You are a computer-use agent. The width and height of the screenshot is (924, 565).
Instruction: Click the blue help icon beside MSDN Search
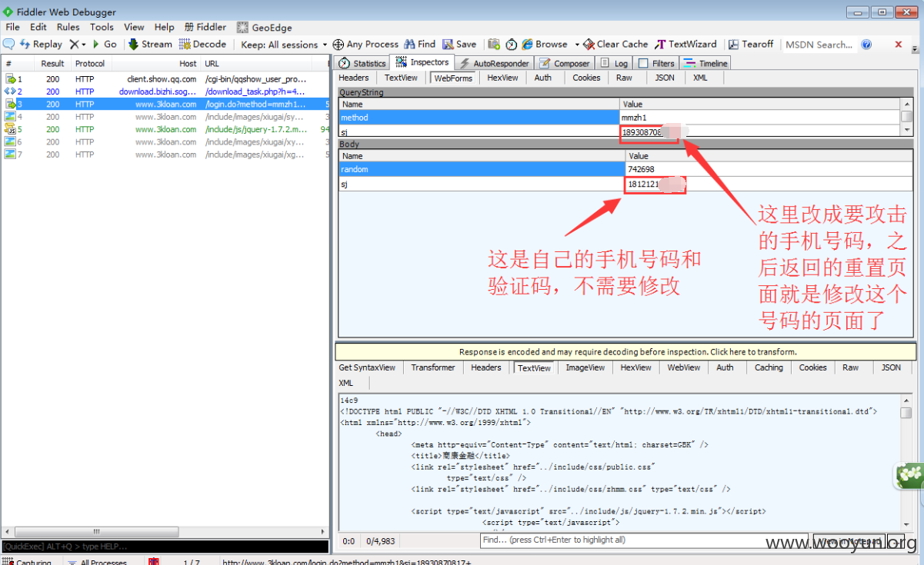[866, 45]
